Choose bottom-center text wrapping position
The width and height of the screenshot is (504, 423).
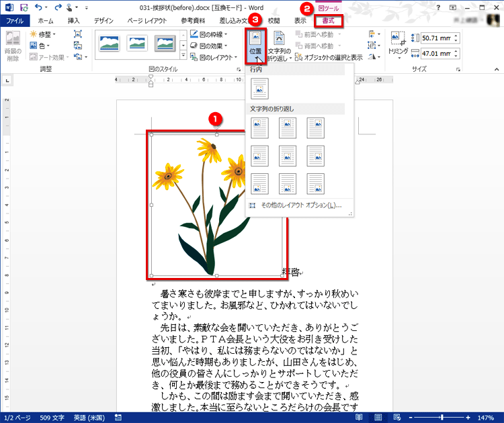[x=288, y=184]
